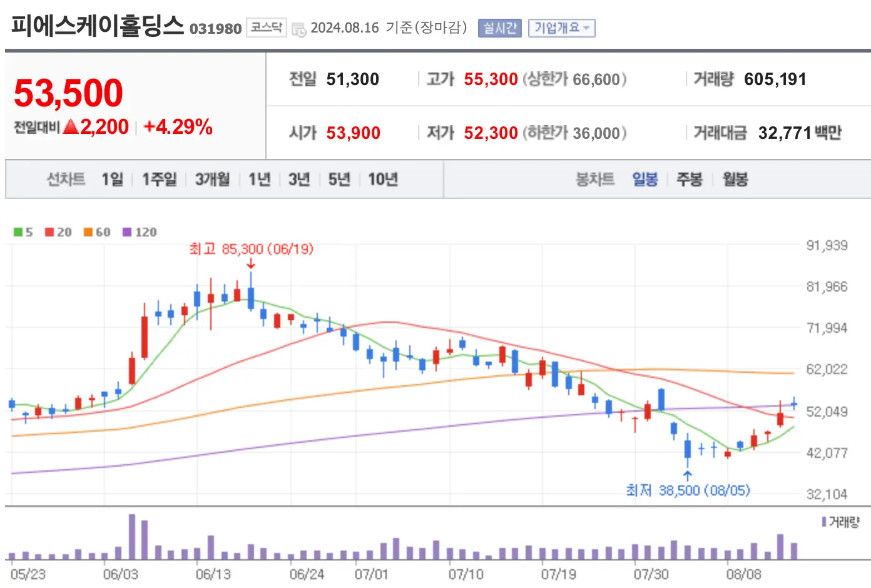871x588 pixels.
Task: Click the 고가 value 55,300
Action: click(491, 79)
